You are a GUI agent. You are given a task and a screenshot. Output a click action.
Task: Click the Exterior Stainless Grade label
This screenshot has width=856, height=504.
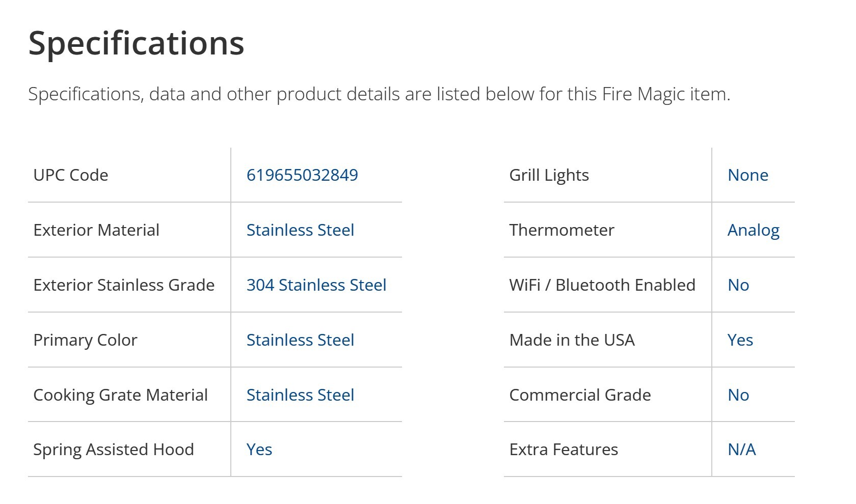[x=124, y=285]
